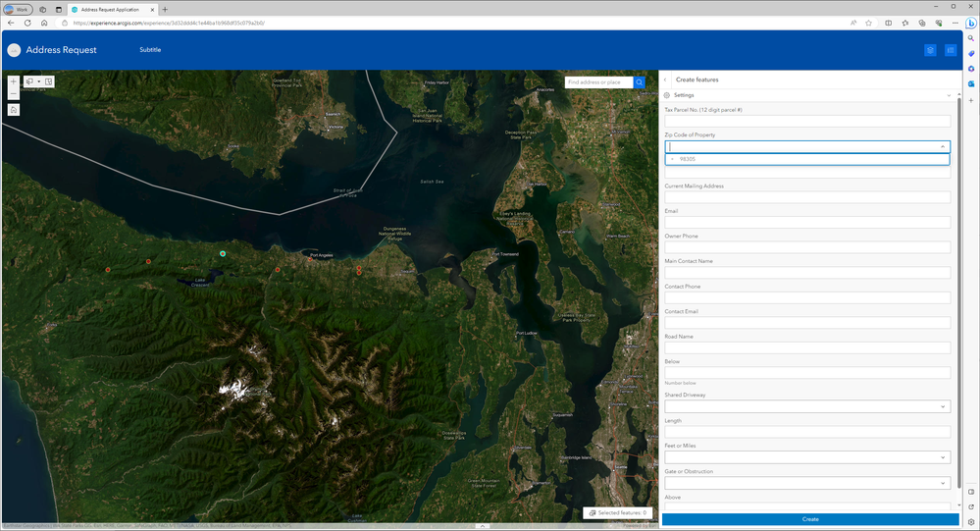Viewport: 980px width, 531px height.
Task: Click the Email input field
Action: tap(807, 223)
